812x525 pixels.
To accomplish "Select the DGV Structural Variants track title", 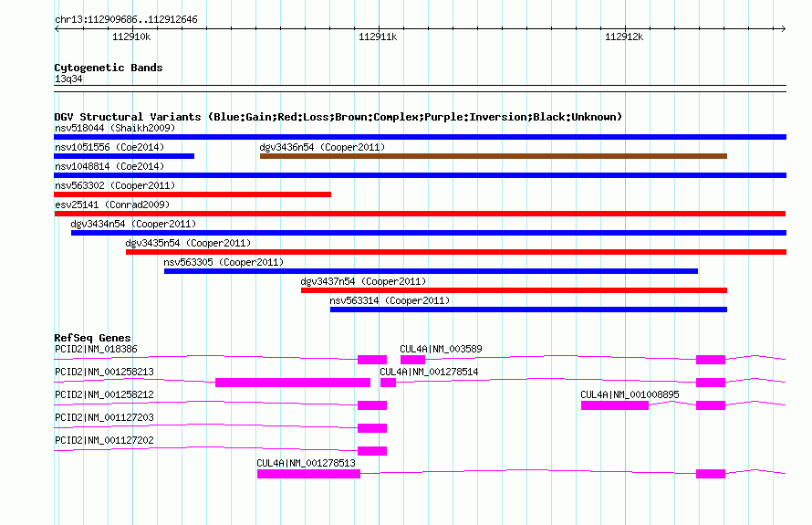I will (x=338, y=117).
